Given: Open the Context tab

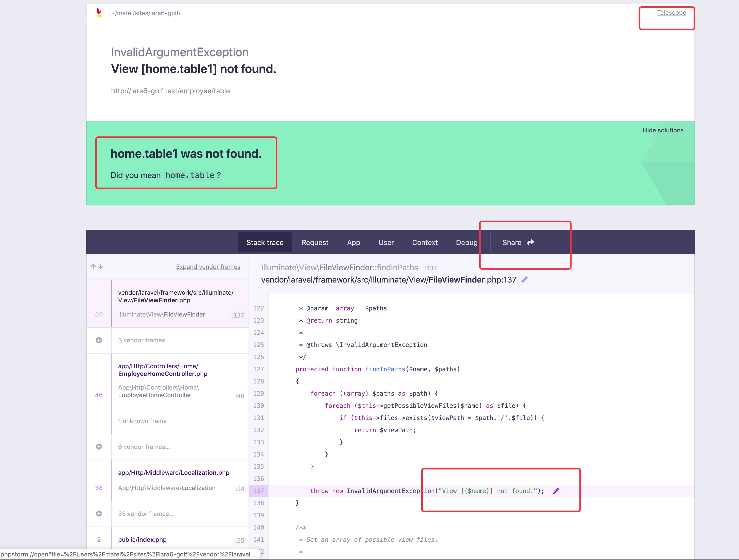Looking at the screenshot, I should (425, 242).
